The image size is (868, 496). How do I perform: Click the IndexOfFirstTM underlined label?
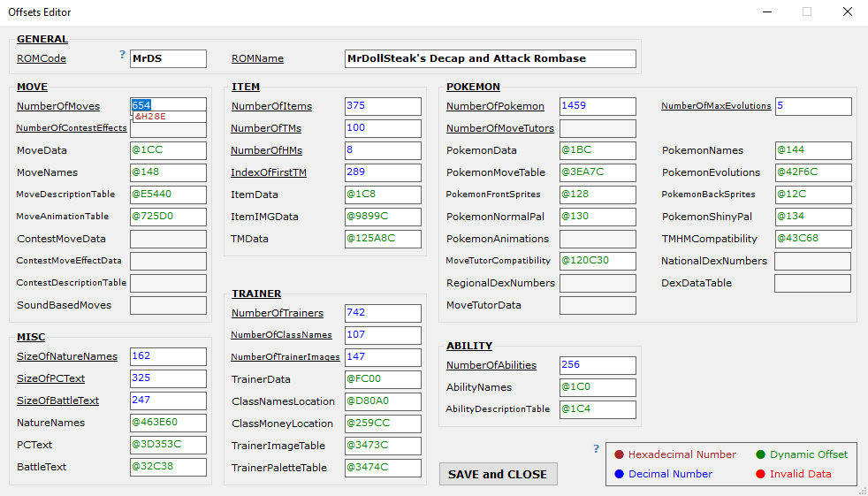269,172
